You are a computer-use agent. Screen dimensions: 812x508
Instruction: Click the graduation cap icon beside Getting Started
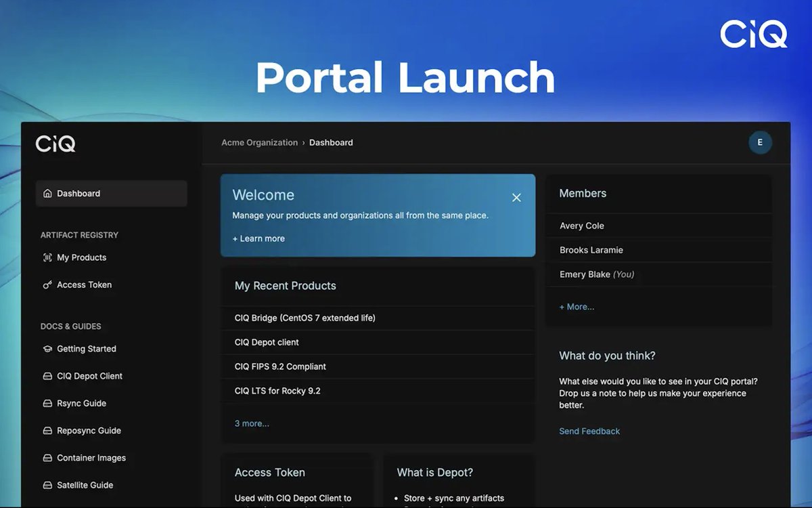(x=47, y=349)
